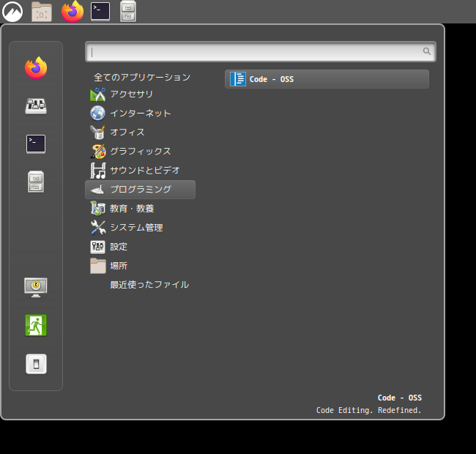Click the pencil cup icon beside オフィス

(97, 133)
